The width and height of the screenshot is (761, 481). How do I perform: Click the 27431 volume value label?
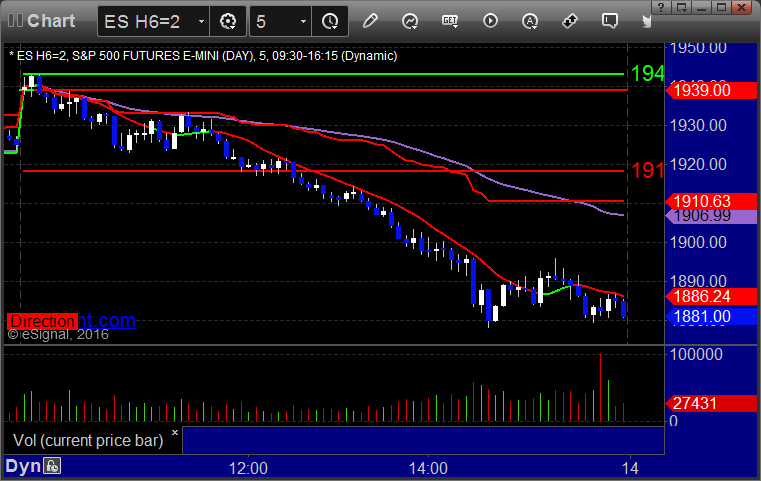(711, 403)
